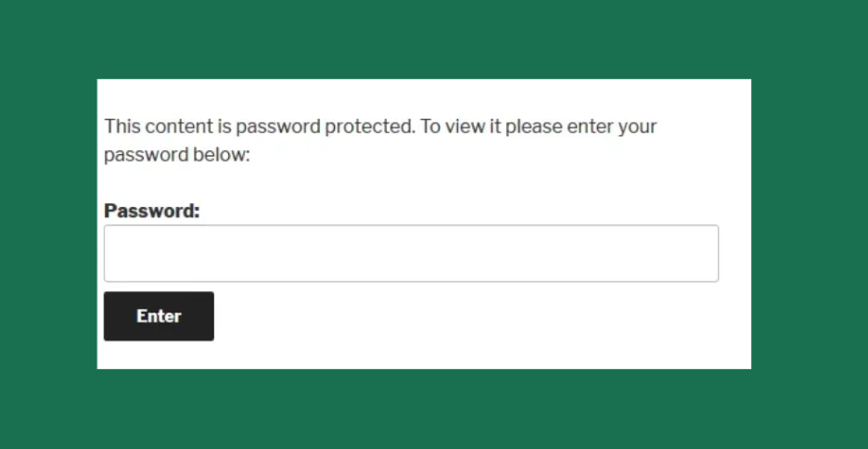Click inside the white bordered password field
Image resolution: width=868 pixels, height=449 pixels.
(x=411, y=253)
